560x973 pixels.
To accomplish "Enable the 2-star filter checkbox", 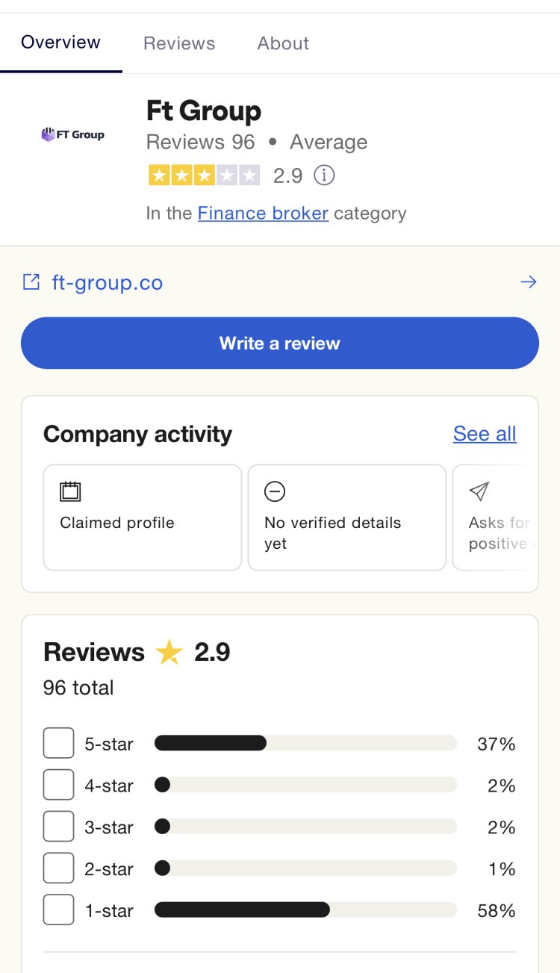I will pos(59,868).
